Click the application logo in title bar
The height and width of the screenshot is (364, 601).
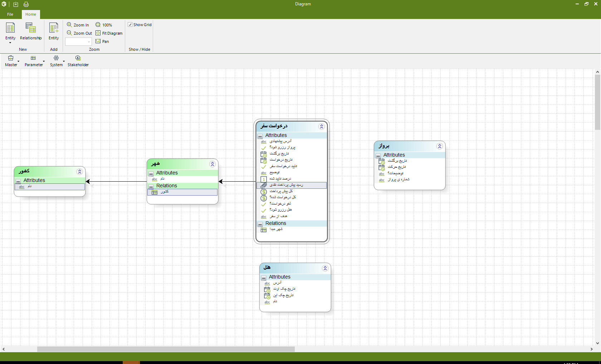[4, 4]
